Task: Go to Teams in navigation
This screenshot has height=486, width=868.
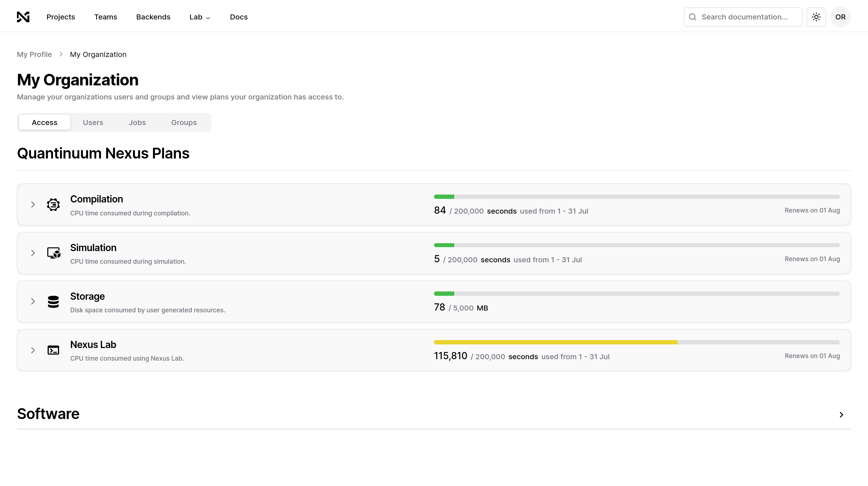Action: [x=106, y=17]
